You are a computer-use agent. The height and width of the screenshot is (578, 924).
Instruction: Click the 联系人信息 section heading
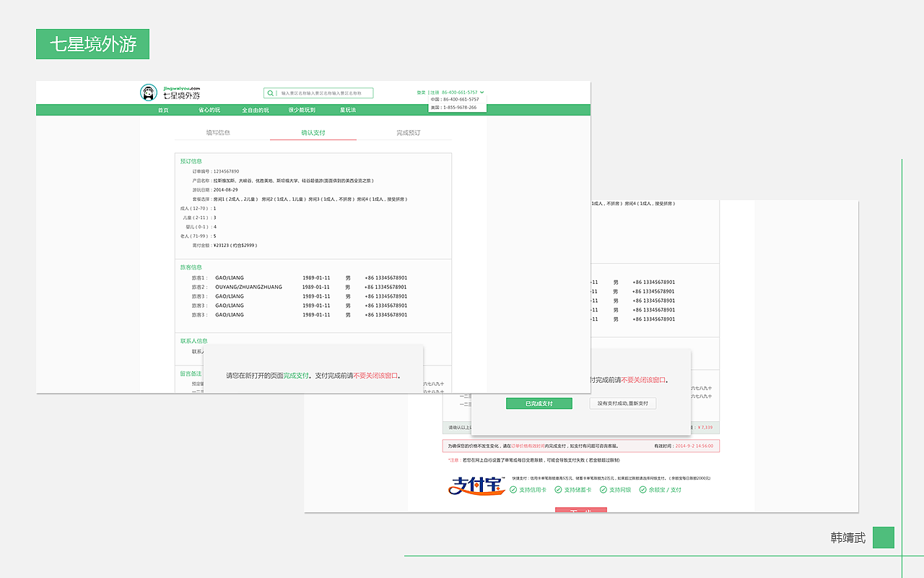tap(194, 341)
